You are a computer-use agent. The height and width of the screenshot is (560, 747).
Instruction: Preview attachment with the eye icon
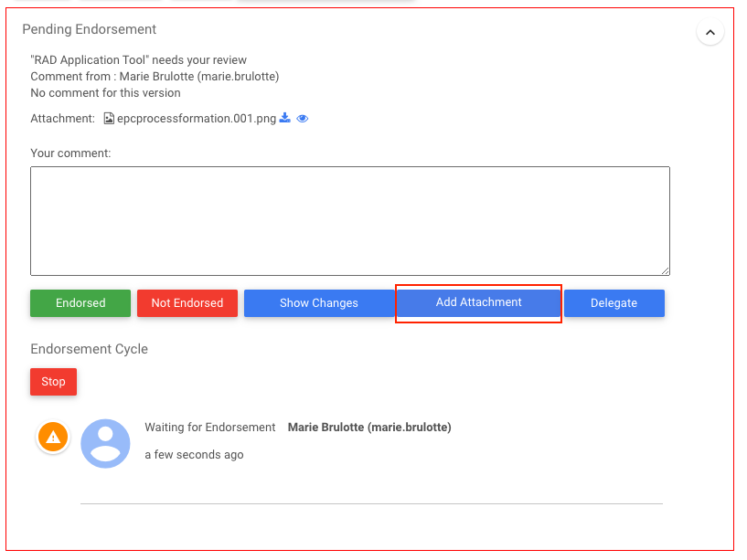[303, 119]
